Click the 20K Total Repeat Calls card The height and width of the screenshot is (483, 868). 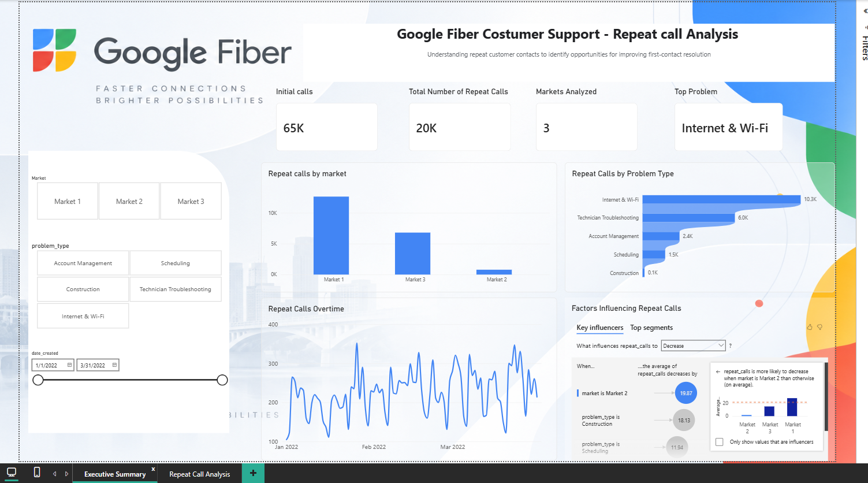tap(460, 127)
